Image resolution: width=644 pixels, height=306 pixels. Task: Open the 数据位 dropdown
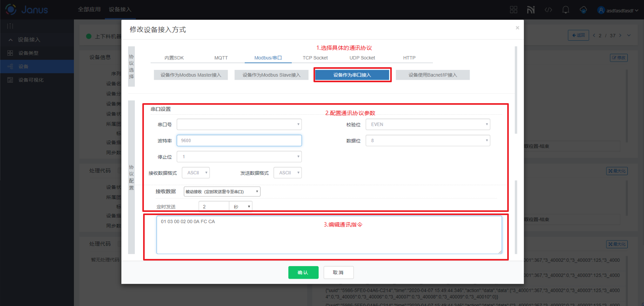(428, 140)
